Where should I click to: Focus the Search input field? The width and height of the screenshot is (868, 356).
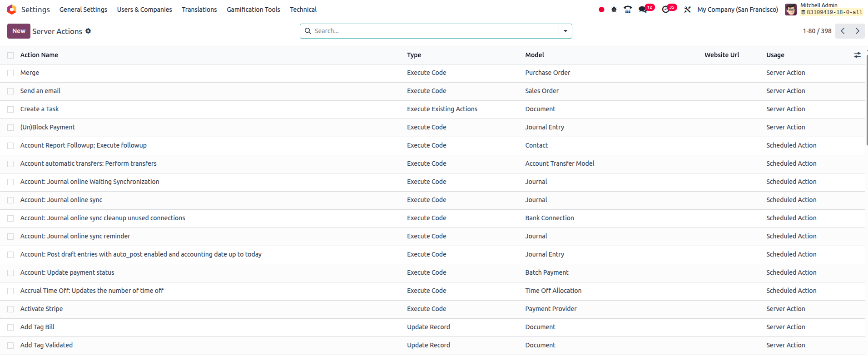click(436, 31)
